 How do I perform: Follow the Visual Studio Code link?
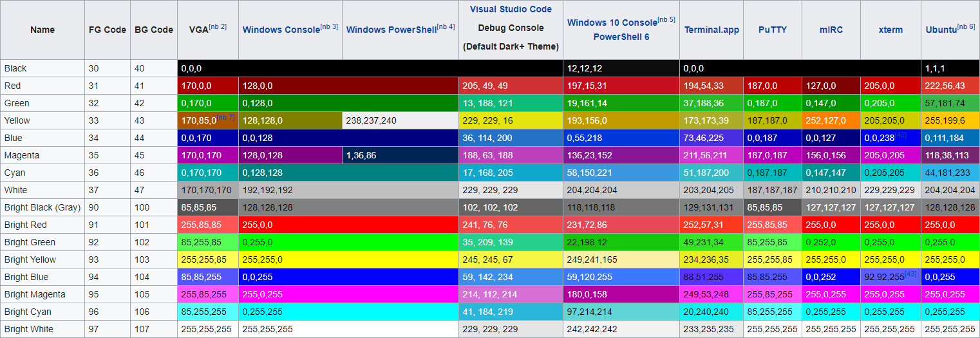511,10
